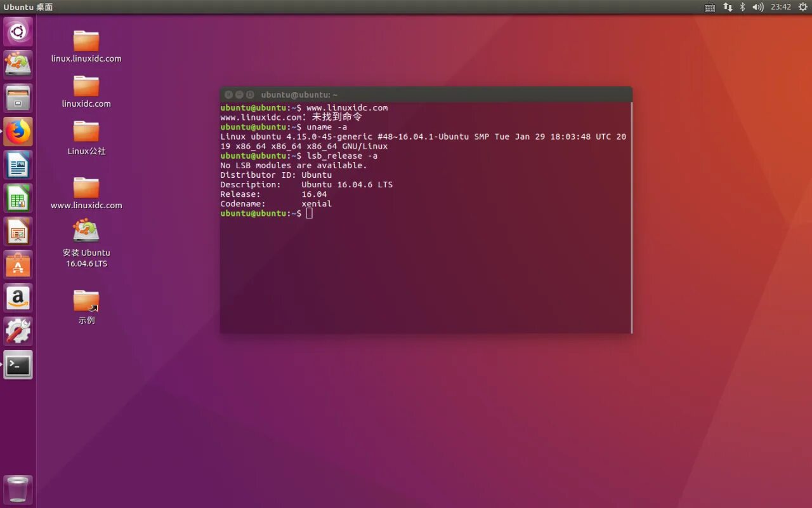Click the 'lsb_release -a' command text
812x508 pixels.
coord(342,156)
